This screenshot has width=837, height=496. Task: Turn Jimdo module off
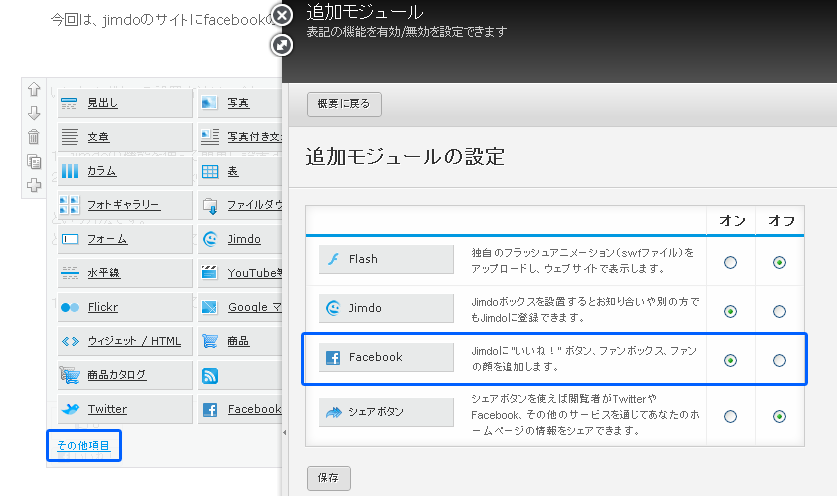[779, 311]
